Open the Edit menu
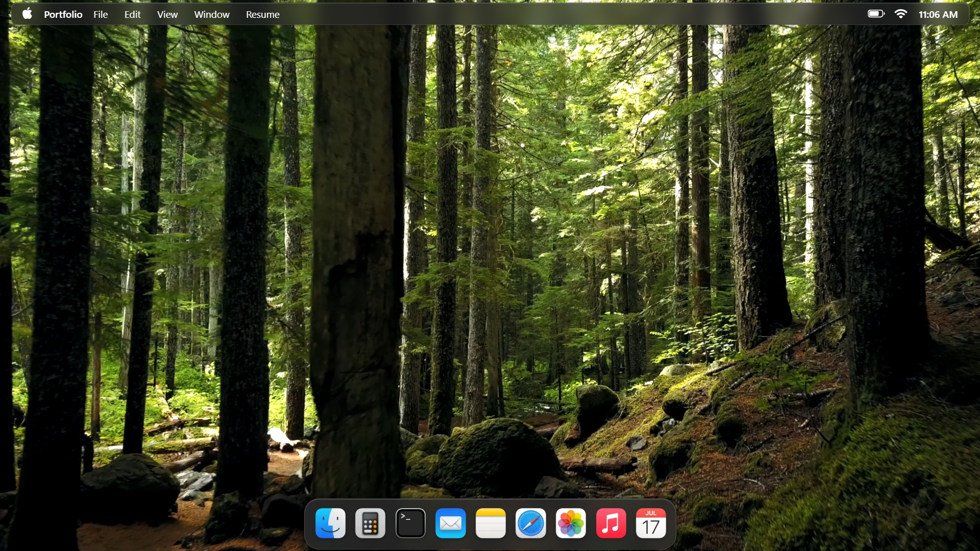The width and height of the screenshot is (980, 551). [132, 14]
